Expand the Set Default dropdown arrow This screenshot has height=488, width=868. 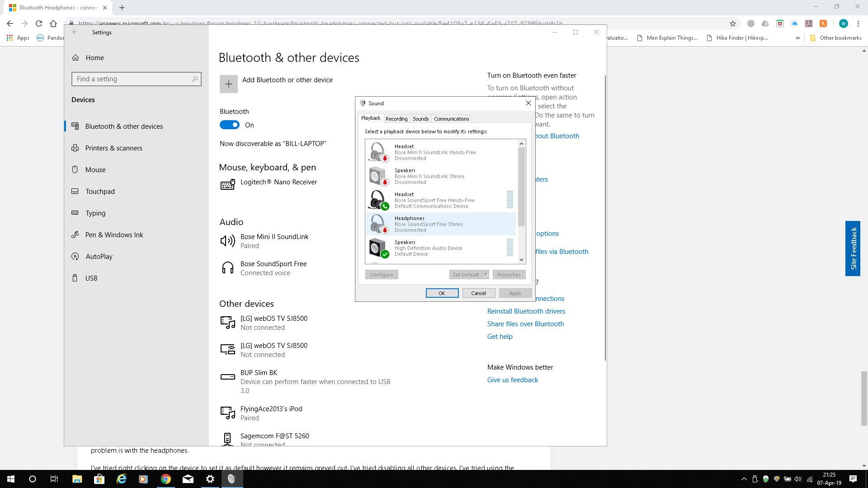pyautogui.click(x=486, y=275)
